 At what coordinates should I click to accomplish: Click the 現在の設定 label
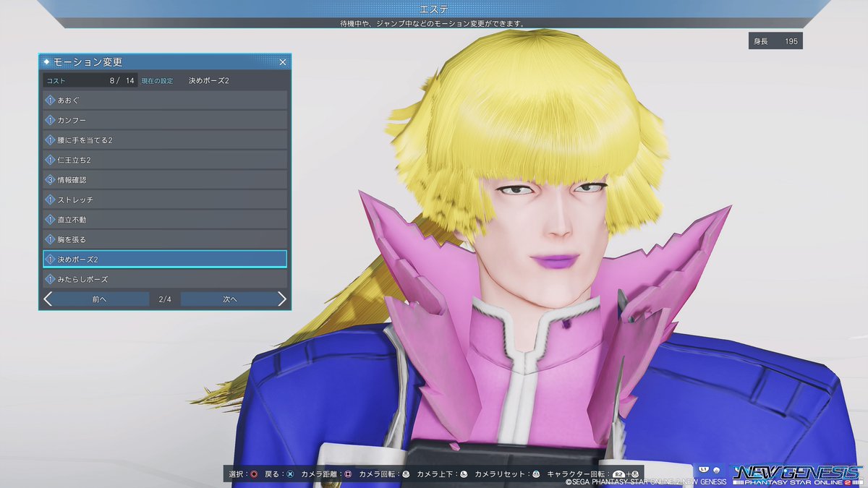(x=157, y=81)
